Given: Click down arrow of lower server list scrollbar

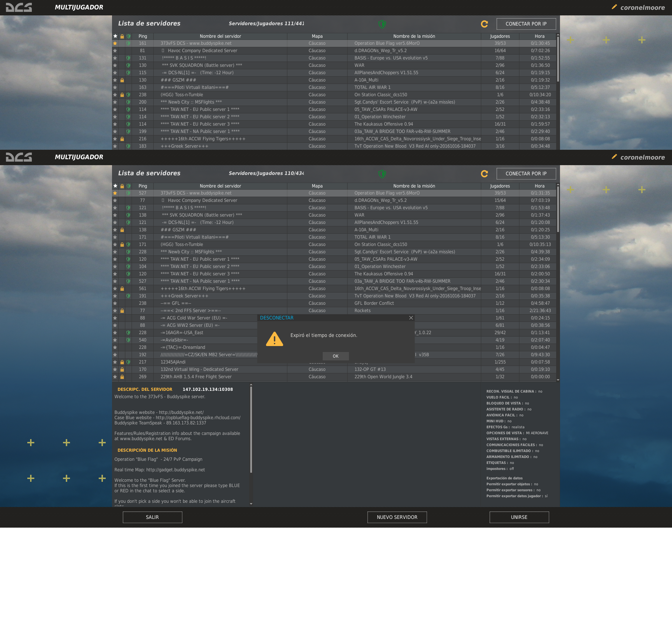Looking at the screenshot, I should (558, 380).
